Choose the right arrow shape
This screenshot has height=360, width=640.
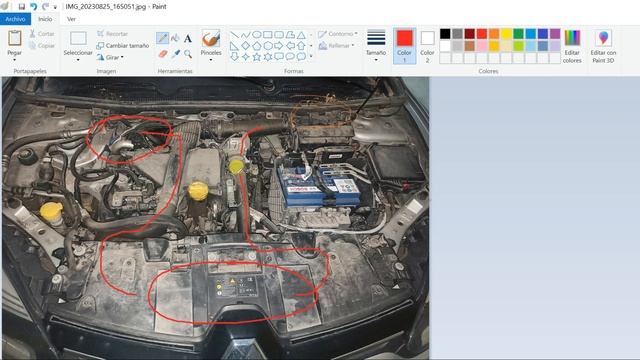pos(279,46)
